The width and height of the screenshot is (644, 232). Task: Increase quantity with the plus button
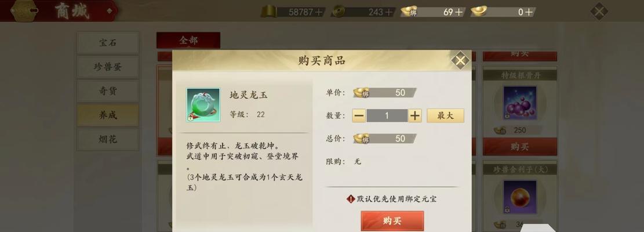415,116
